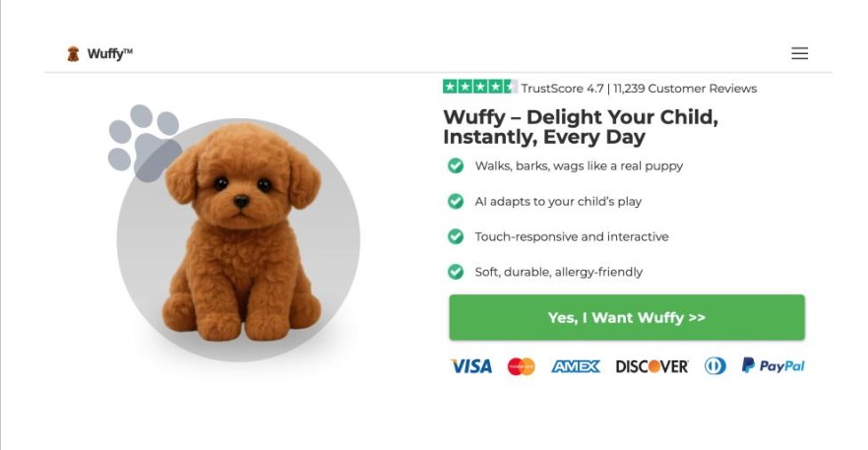The width and height of the screenshot is (868, 450).
Task: Click the Discover payment icon
Action: [651, 366]
